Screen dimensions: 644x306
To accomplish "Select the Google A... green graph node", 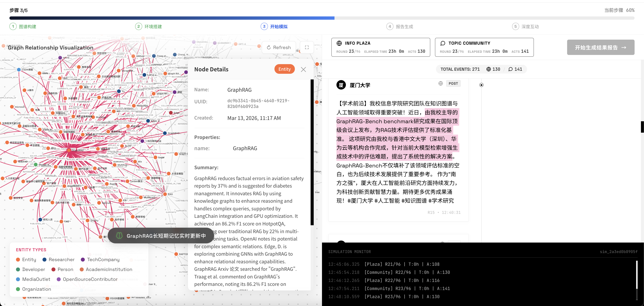I will (36, 165).
